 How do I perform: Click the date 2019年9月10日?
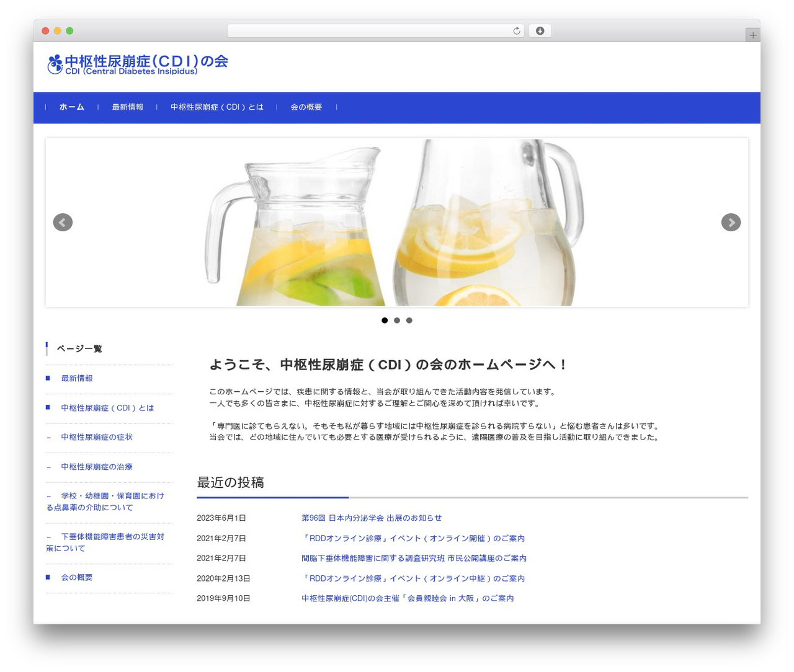[223, 598]
